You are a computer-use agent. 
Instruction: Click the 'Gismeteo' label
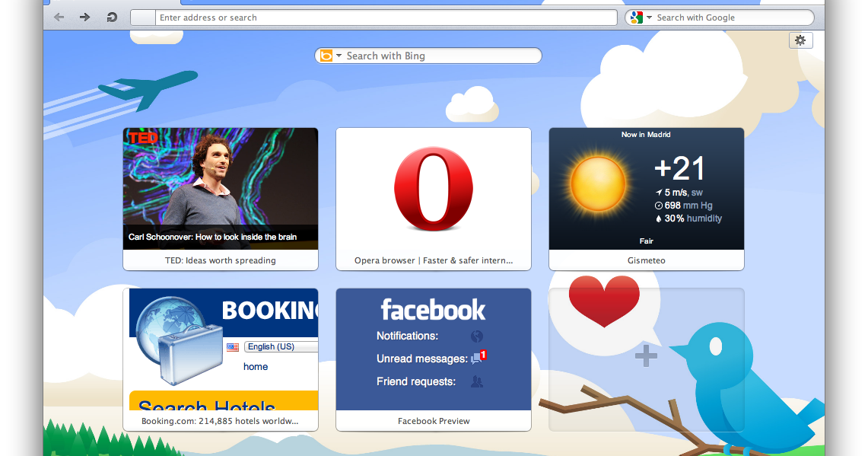click(x=646, y=260)
